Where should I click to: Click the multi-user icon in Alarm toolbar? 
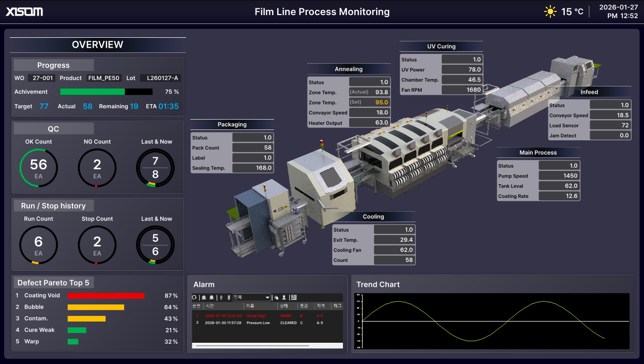pos(277,298)
